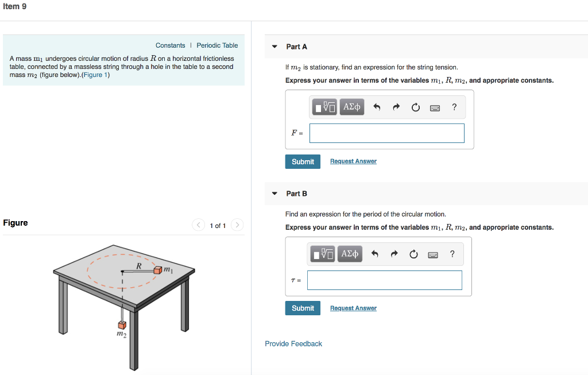The image size is (588, 375).
Task: Request Answer for Part B
Action: point(353,308)
